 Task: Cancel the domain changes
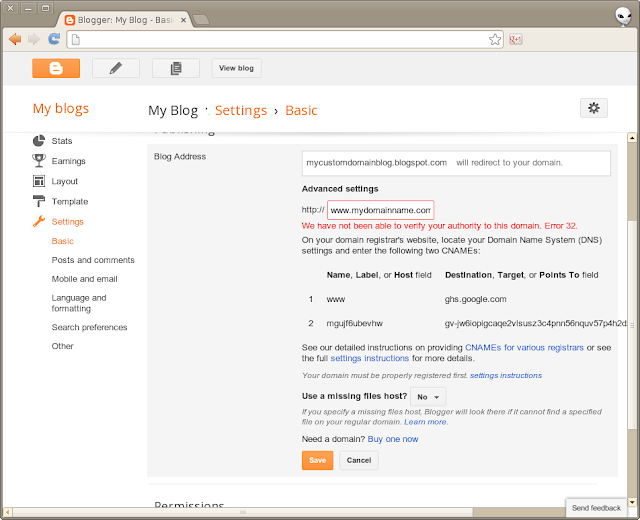coord(359,460)
